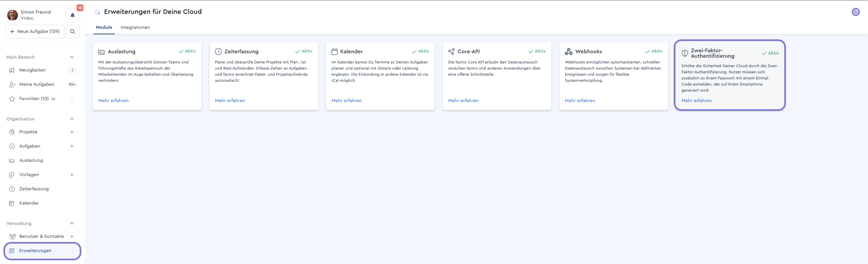This screenshot has height=264, width=868.
Task: Collapse the Mein Bereich section
Action: pos(72,57)
